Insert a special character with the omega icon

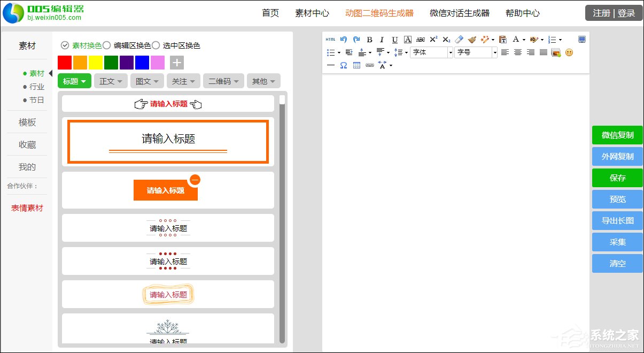click(343, 65)
